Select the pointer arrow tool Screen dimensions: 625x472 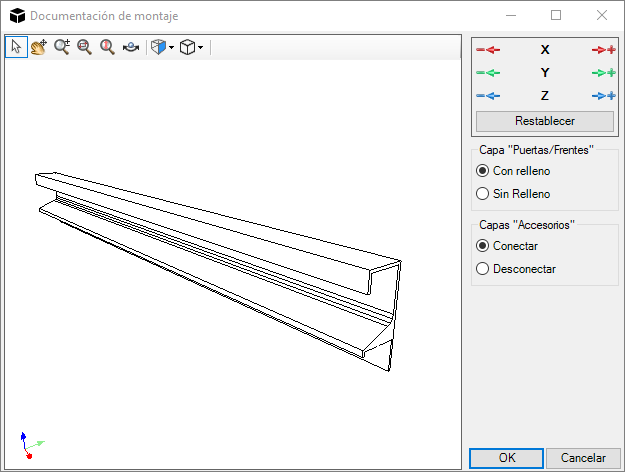coord(16,47)
